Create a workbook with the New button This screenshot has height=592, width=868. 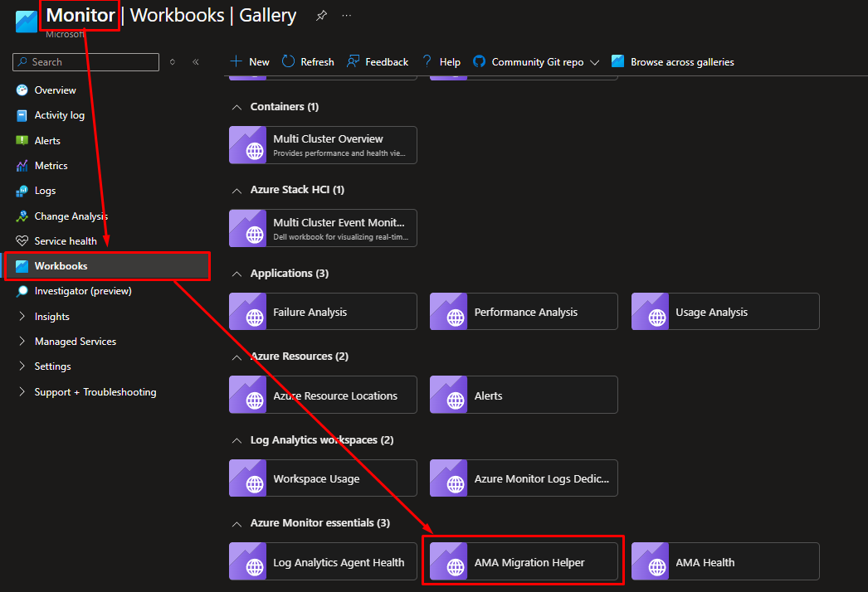coord(248,61)
